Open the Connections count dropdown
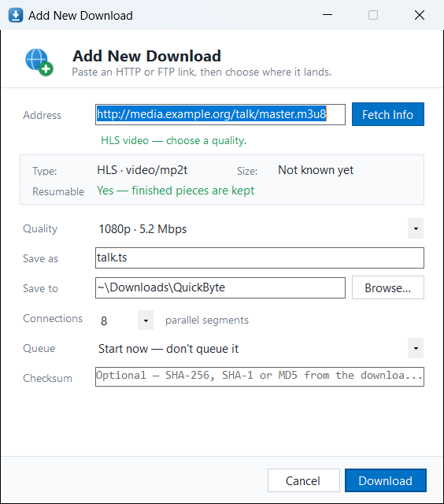Screen dimensions: 444x504 click(x=146, y=321)
